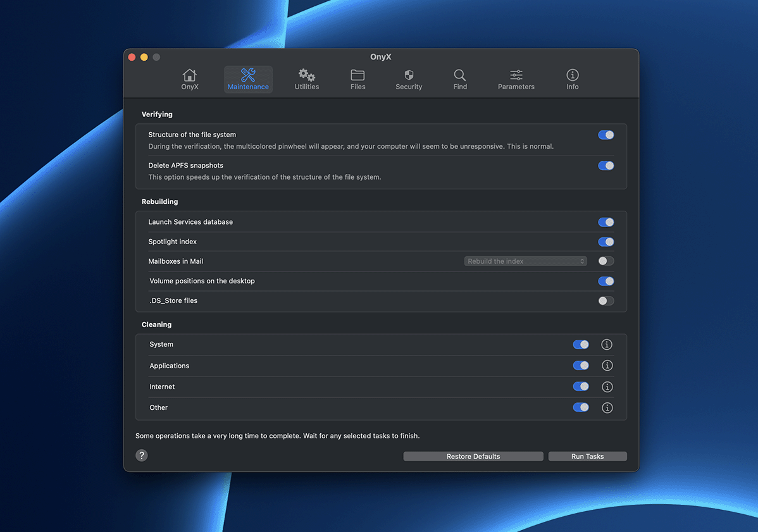Open the OnyX home tab icon
The width and height of the screenshot is (758, 532).
(x=190, y=75)
